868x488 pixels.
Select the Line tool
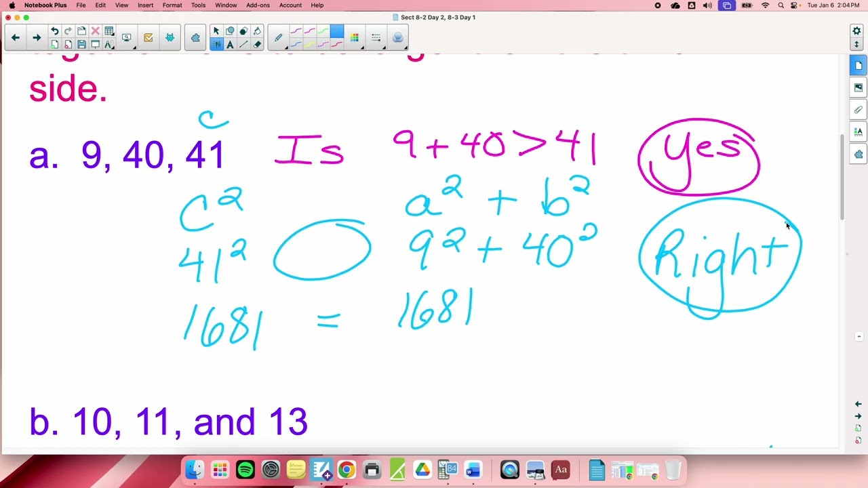[243, 45]
